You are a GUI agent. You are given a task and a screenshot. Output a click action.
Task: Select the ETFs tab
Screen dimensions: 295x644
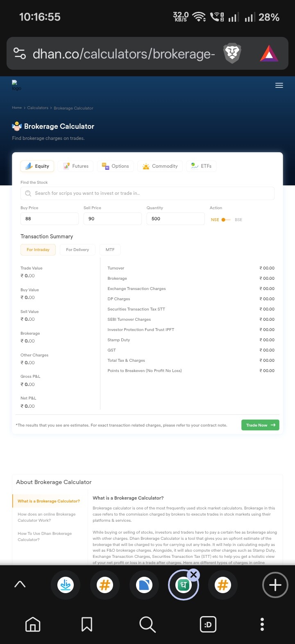(201, 166)
